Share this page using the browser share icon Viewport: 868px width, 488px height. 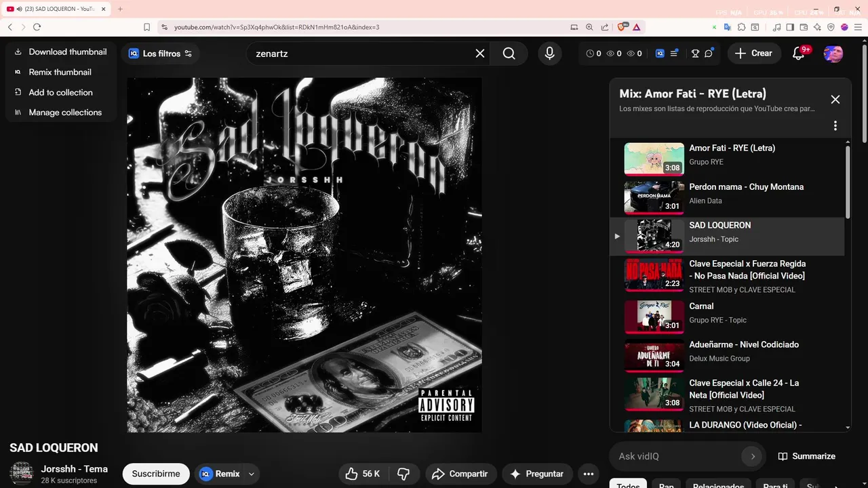604,27
